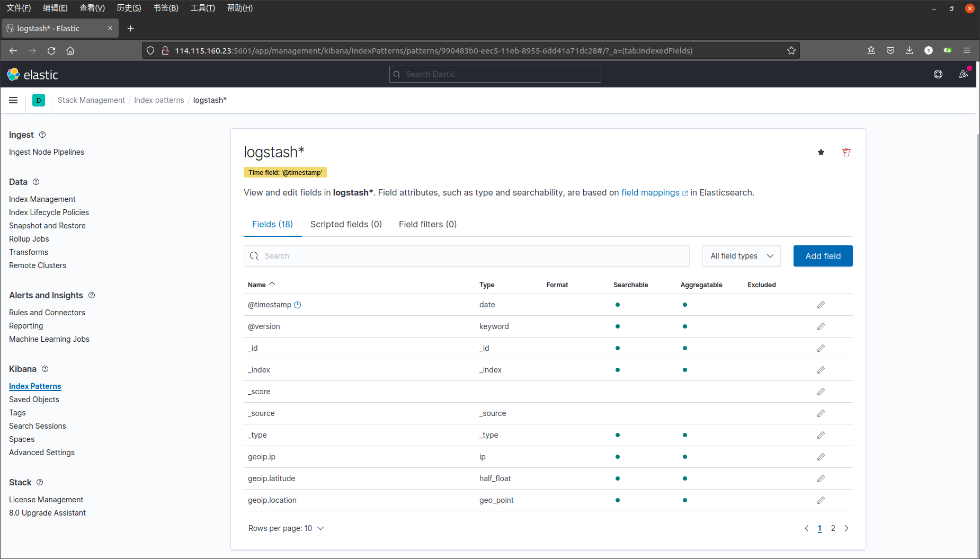Close the logstash* - Elastic tab
This screenshot has width=980, height=559.
[110, 29]
